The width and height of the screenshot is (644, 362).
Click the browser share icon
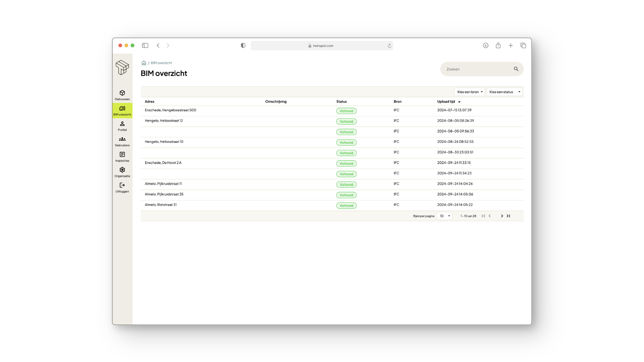[x=498, y=45]
